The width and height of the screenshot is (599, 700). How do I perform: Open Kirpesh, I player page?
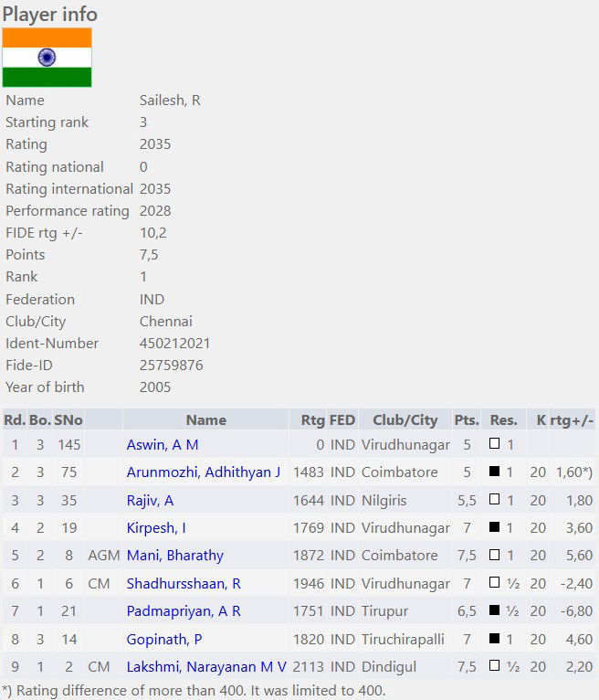pos(155,528)
